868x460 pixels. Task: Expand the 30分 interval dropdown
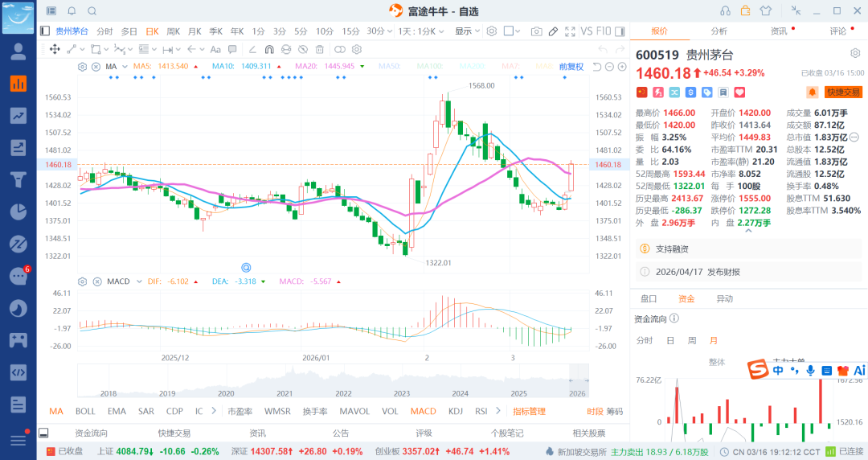[x=379, y=31]
